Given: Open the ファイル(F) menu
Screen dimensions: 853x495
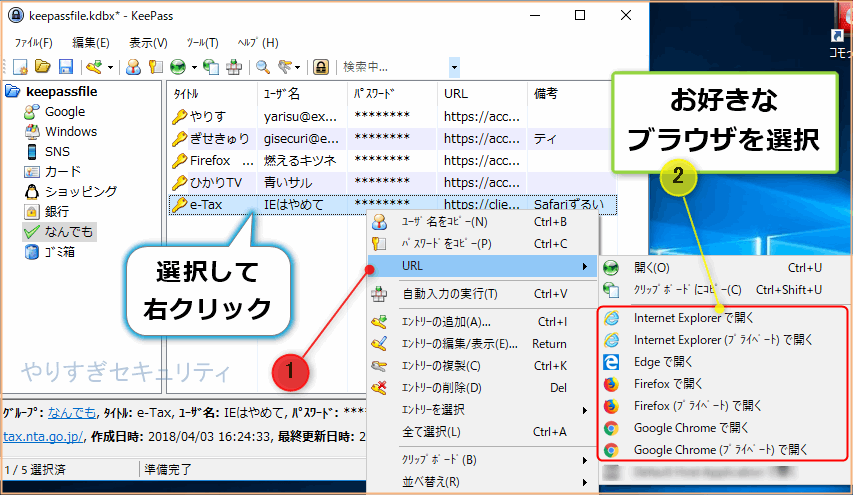Looking at the screenshot, I should [x=33, y=42].
